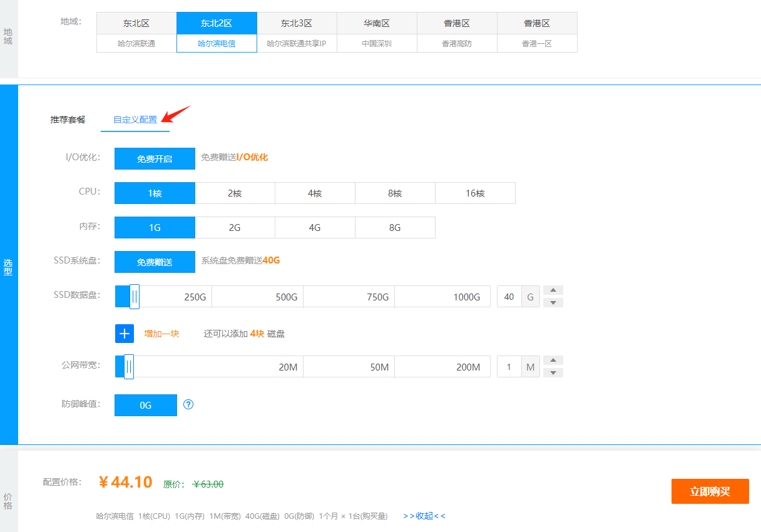The width and height of the screenshot is (761, 532).
Task: Select 4G memory option
Action: tap(315, 228)
